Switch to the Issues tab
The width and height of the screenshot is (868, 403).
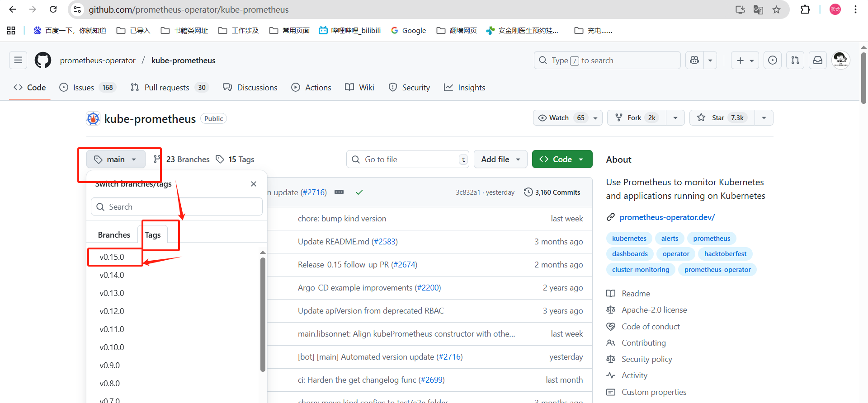pyautogui.click(x=88, y=88)
